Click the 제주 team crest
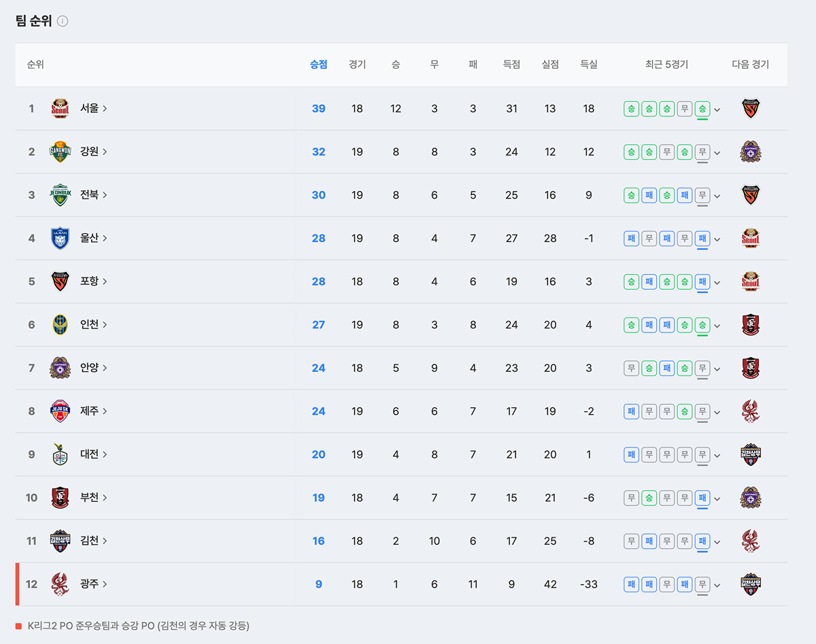This screenshot has height=644, width=816. (x=61, y=411)
